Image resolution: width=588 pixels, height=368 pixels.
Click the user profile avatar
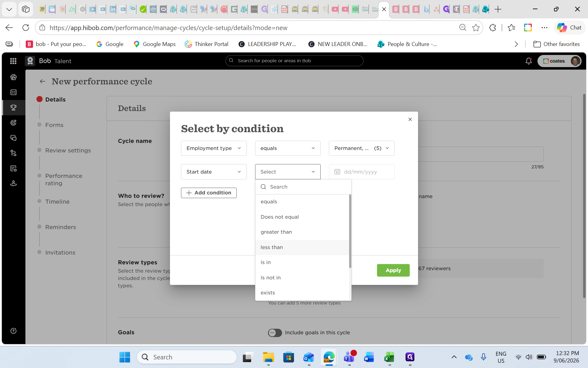coord(575,61)
